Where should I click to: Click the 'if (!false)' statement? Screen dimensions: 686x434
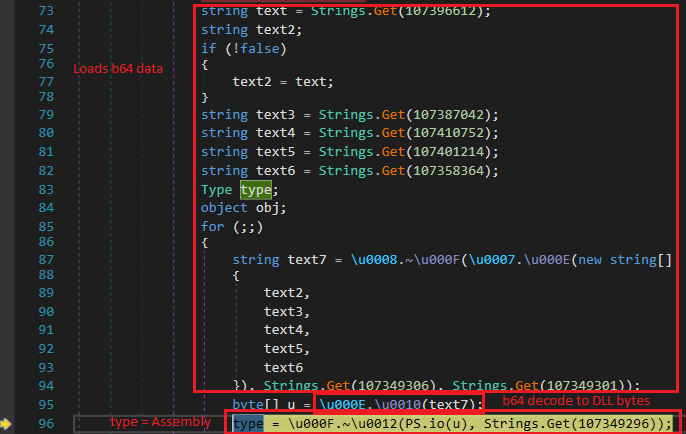coord(238,47)
